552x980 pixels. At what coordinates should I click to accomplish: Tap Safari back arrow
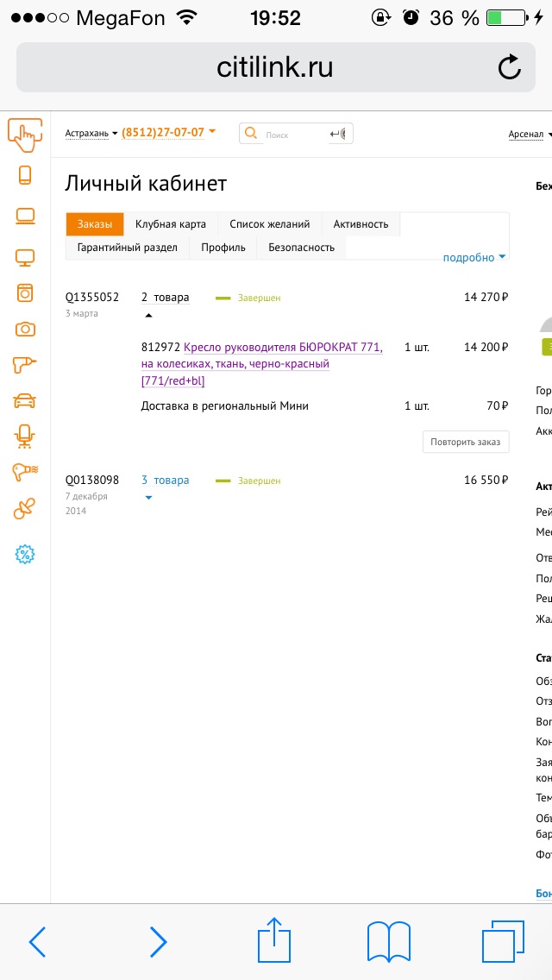(x=37, y=941)
